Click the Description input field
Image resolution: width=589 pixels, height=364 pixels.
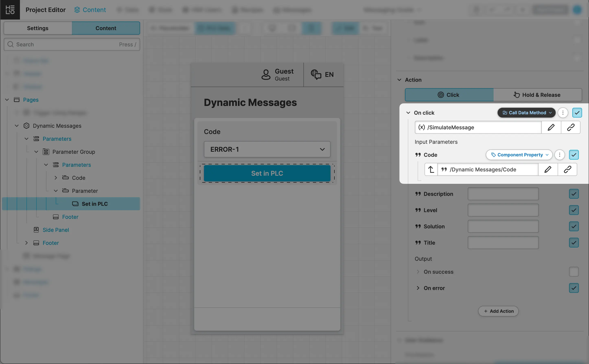click(x=503, y=194)
